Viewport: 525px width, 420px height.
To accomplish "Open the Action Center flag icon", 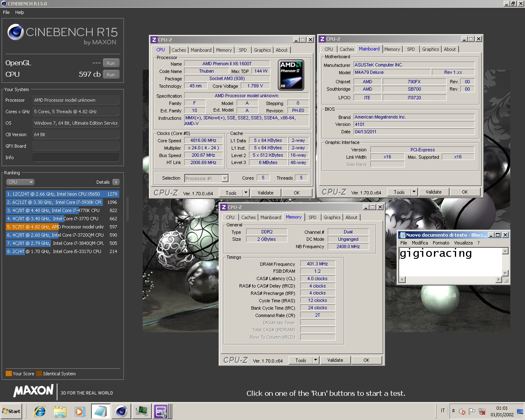I will pos(472,411).
